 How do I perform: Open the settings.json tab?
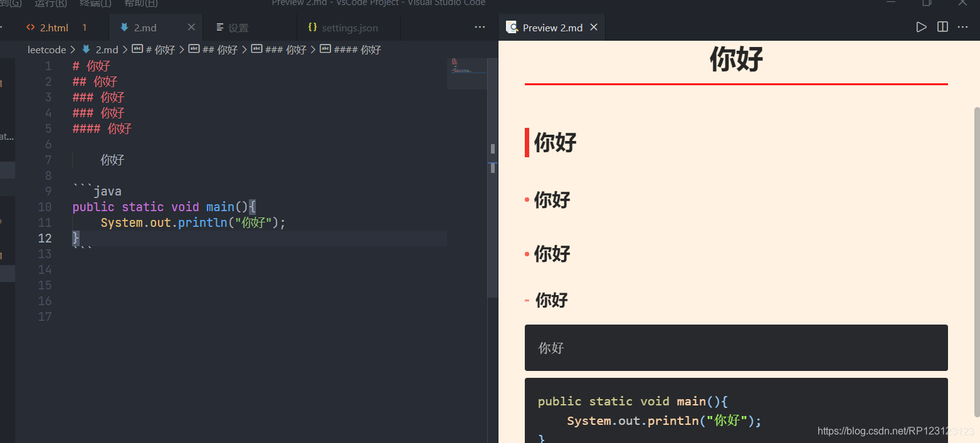(x=350, y=28)
